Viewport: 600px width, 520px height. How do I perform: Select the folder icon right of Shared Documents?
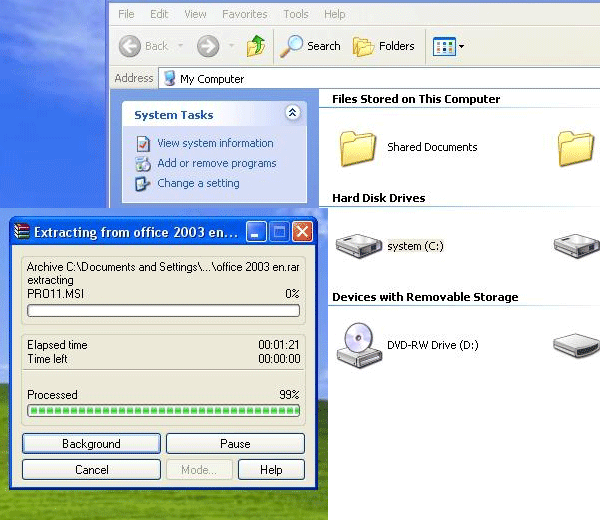tap(576, 148)
